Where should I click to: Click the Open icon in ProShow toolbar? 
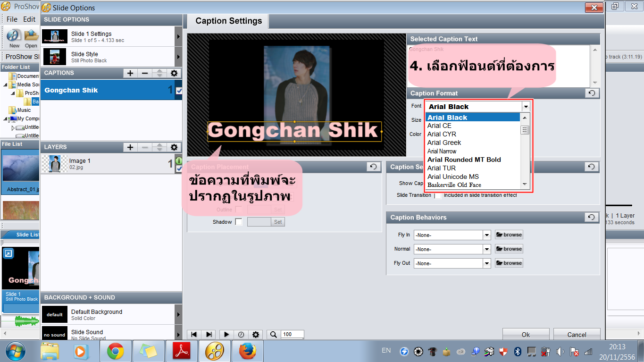31,38
